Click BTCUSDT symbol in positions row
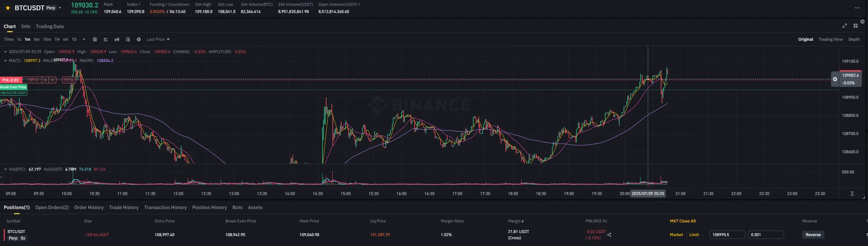 pyautogui.click(x=16, y=232)
